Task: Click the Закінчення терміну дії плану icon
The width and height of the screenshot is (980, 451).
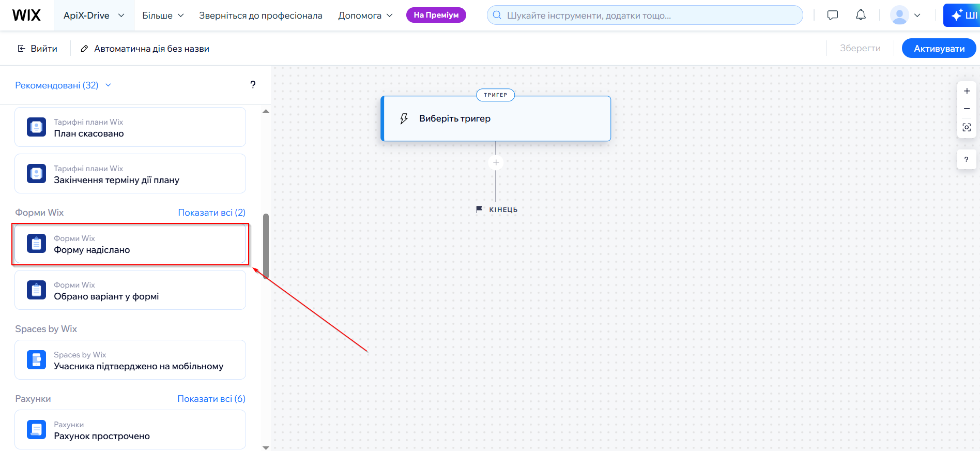Action: click(36, 174)
